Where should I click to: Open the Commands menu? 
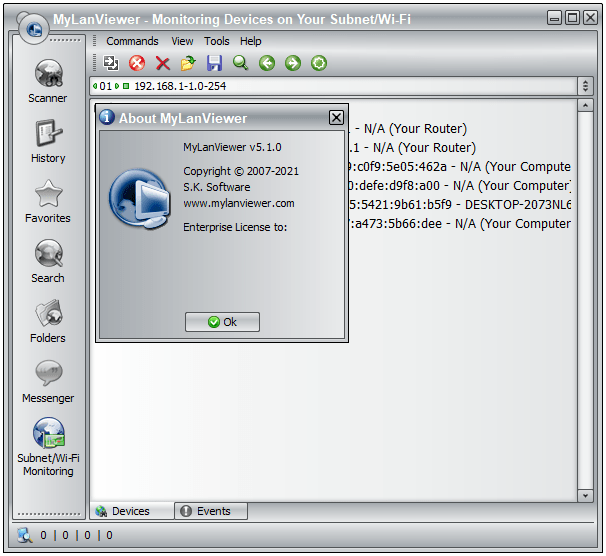pos(132,41)
